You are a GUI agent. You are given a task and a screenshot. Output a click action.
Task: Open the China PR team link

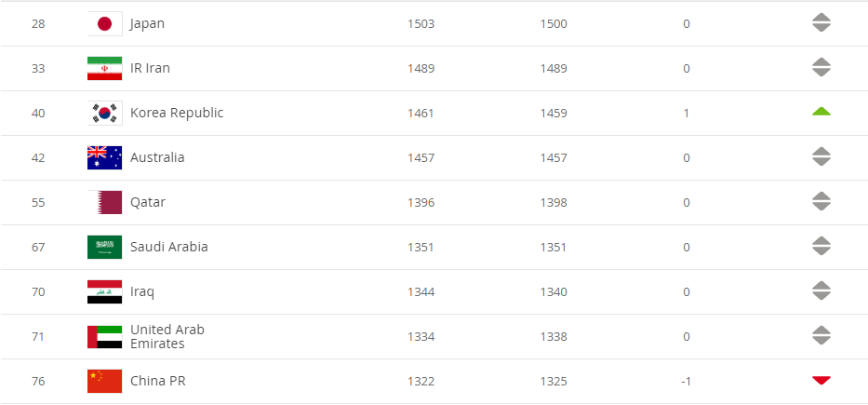coord(158,381)
